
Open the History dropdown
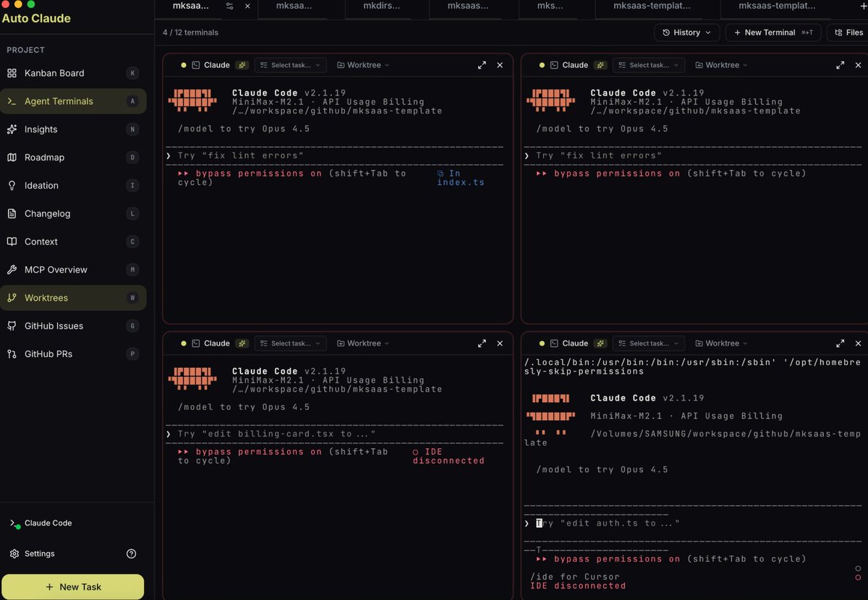pos(687,33)
